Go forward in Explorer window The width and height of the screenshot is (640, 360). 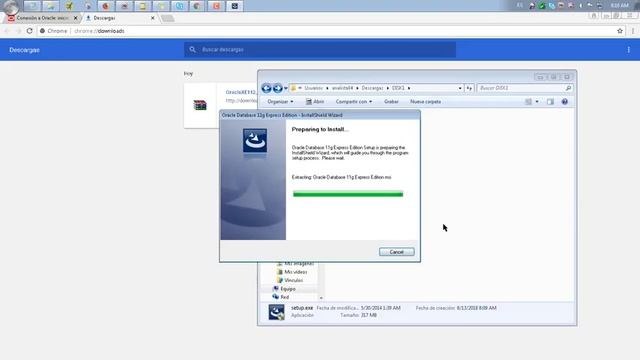pyautogui.click(x=278, y=88)
